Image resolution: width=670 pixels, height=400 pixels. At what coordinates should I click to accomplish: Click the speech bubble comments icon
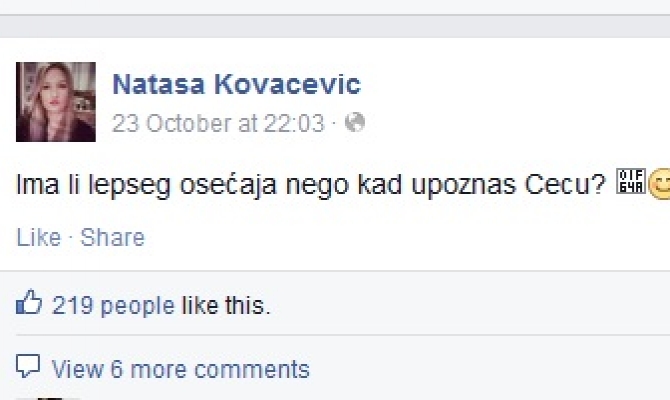coord(28,366)
